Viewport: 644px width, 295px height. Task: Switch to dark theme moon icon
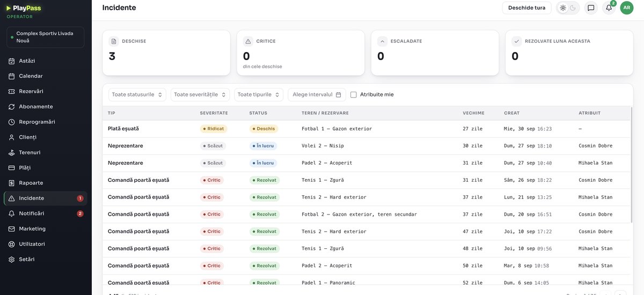click(573, 8)
